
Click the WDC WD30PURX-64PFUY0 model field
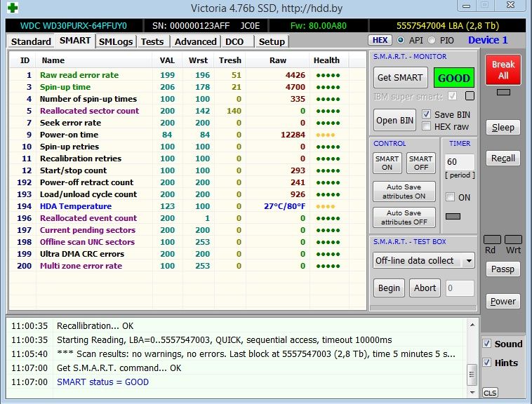[74, 26]
